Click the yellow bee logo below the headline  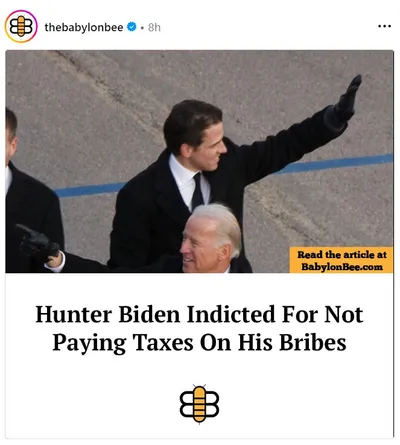coord(199,403)
